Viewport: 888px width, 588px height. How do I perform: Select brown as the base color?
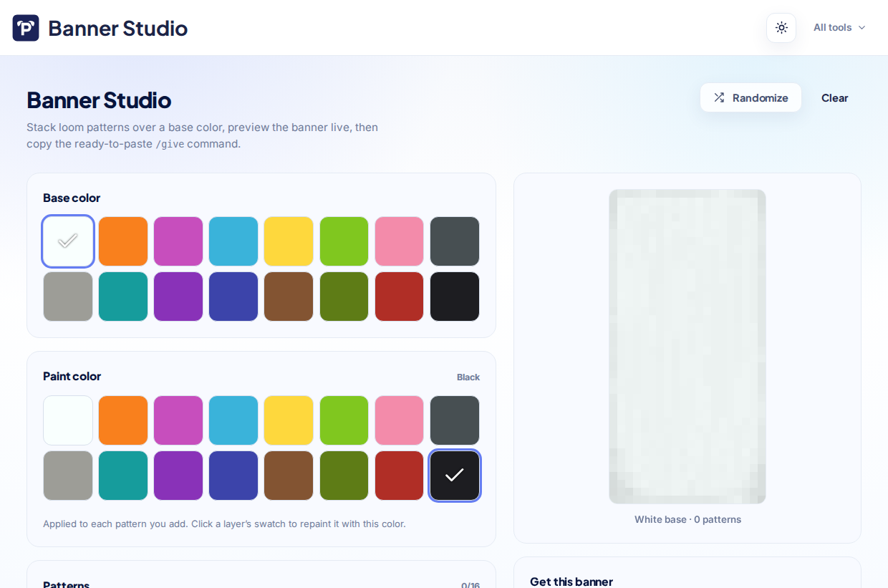point(289,297)
